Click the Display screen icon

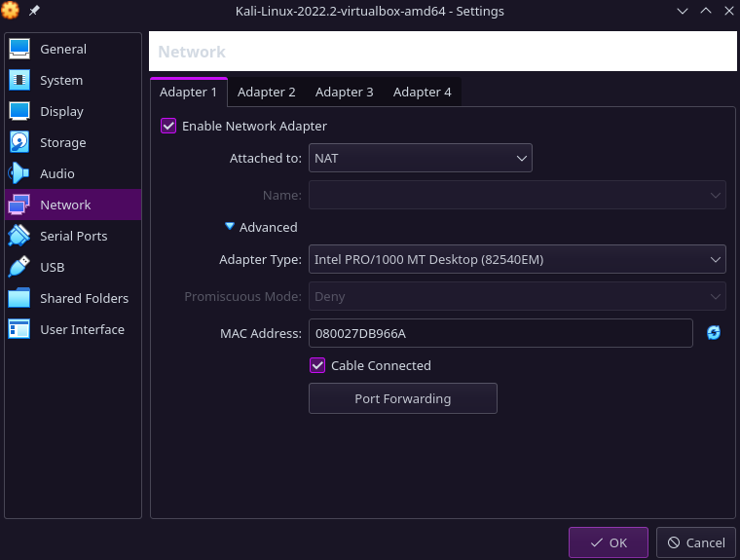click(19, 111)
